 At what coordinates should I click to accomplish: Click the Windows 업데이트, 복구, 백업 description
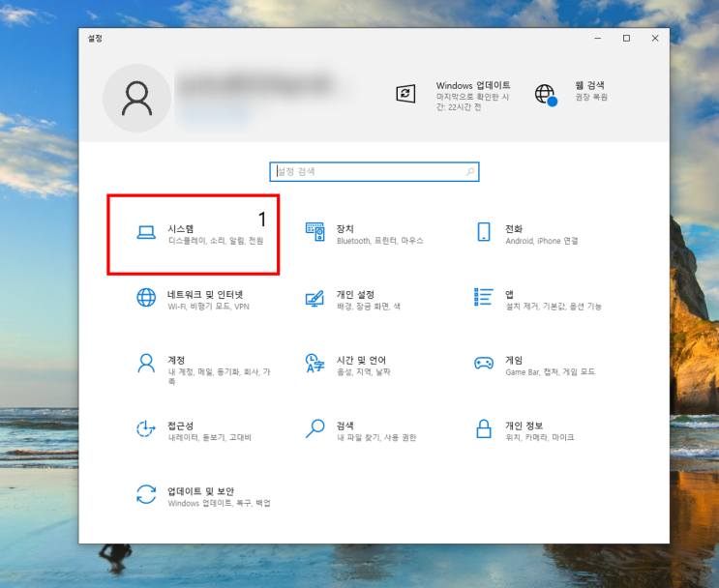220,503
